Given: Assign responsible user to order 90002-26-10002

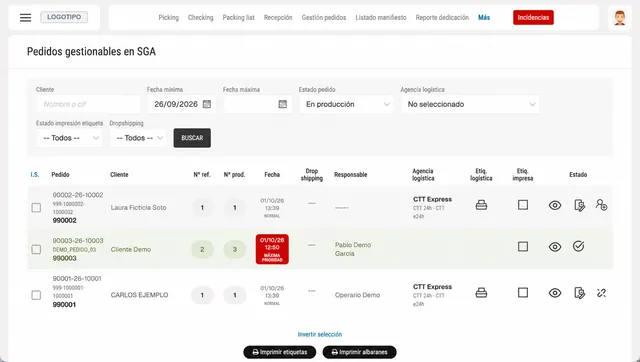Looking at the screenshot, I should (x=601, y=204).
